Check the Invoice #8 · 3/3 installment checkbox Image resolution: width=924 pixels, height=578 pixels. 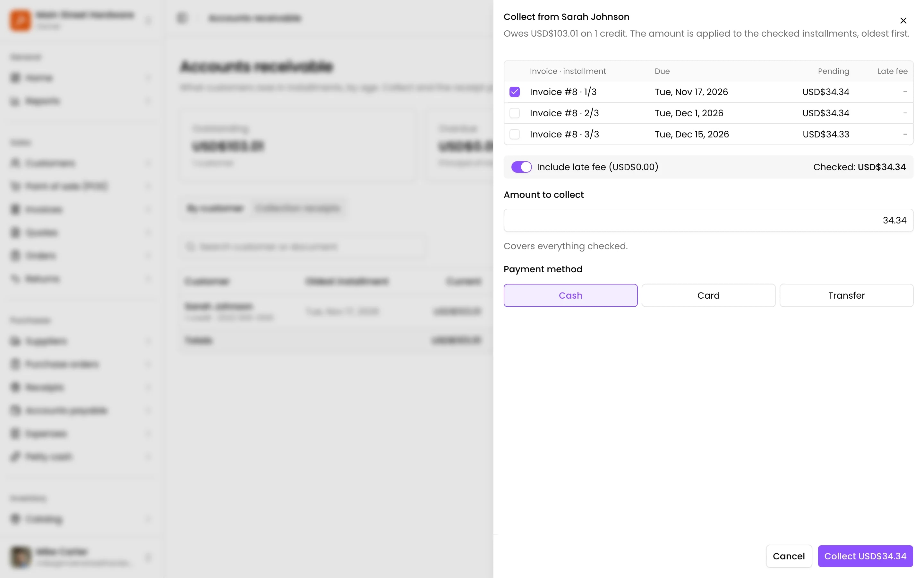(514, 134)
